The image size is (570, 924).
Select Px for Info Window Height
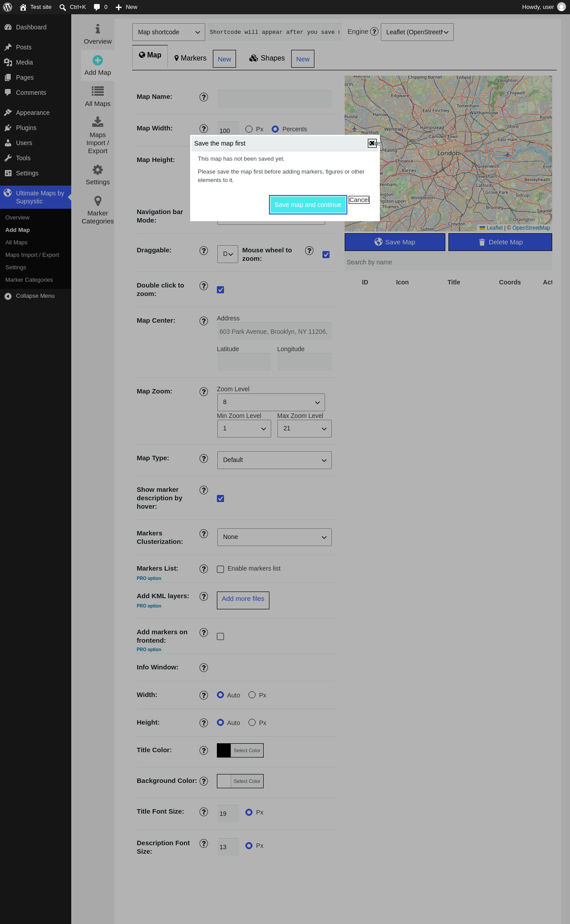252,722
